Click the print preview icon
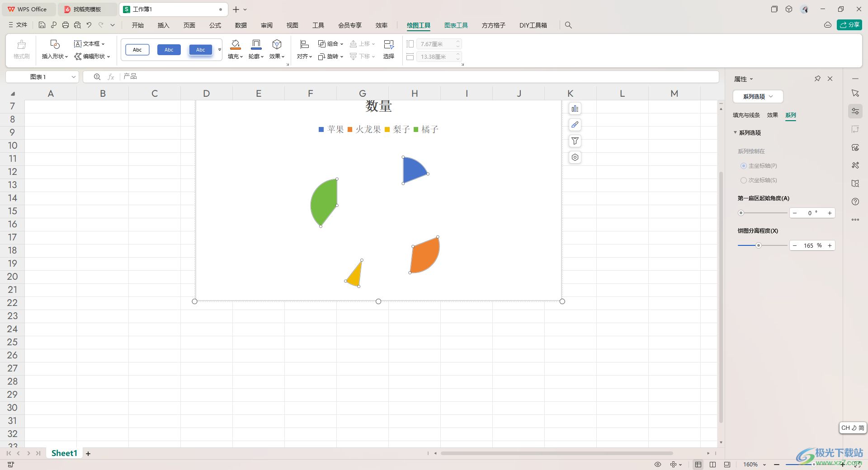 [x=77, y=25]
